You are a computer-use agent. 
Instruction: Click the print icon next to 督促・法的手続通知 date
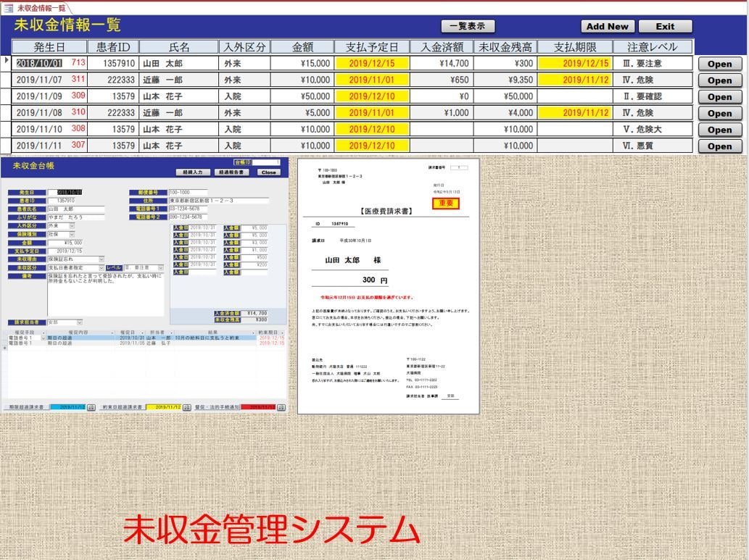click(x=281, y=407)
